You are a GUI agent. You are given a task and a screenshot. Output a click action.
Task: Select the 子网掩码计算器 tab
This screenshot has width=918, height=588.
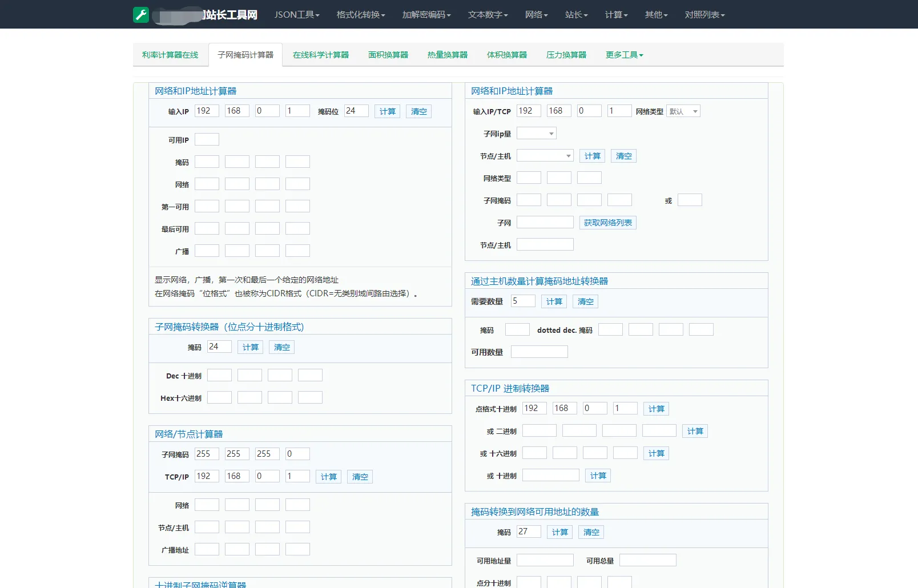pos(245,55)
